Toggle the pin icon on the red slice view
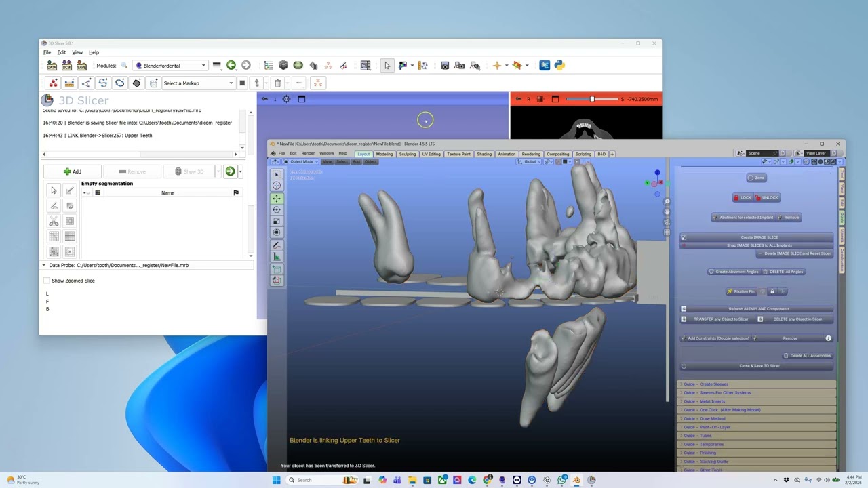The height and width of the screenshot is (488, 868). [519, 99]
